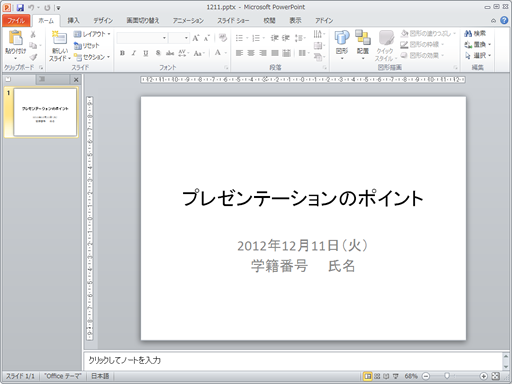512x384 pixels.
Task: Center-align text
Action: coord(251,53)
